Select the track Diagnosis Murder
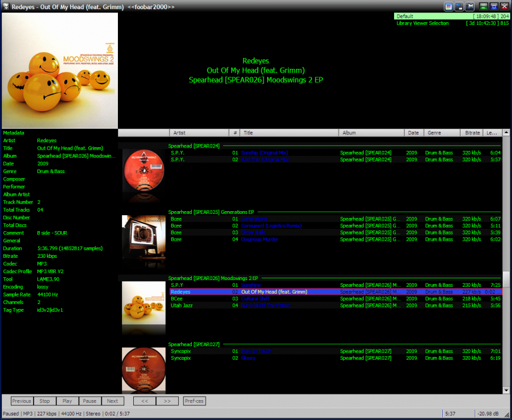Viewport: 512px width, 420px height. [x=335, y=240]
